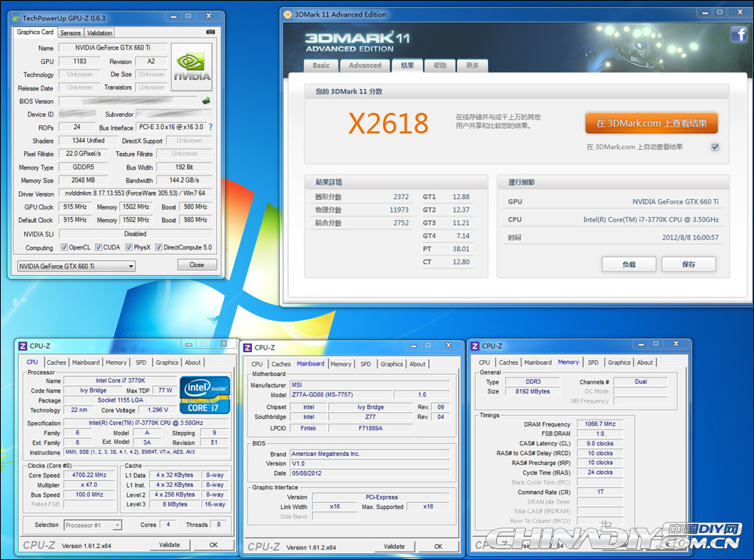Image resolution: width=754 pixels, height=560 pixels.
Task: Toggle the OpenCL checkbox in GPU-Z
Action: (x=64, y=247)
